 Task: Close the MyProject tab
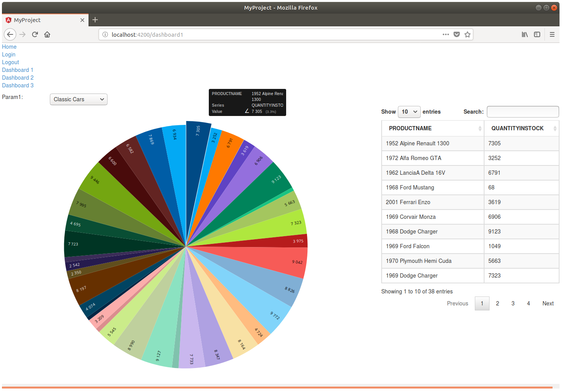82,20
